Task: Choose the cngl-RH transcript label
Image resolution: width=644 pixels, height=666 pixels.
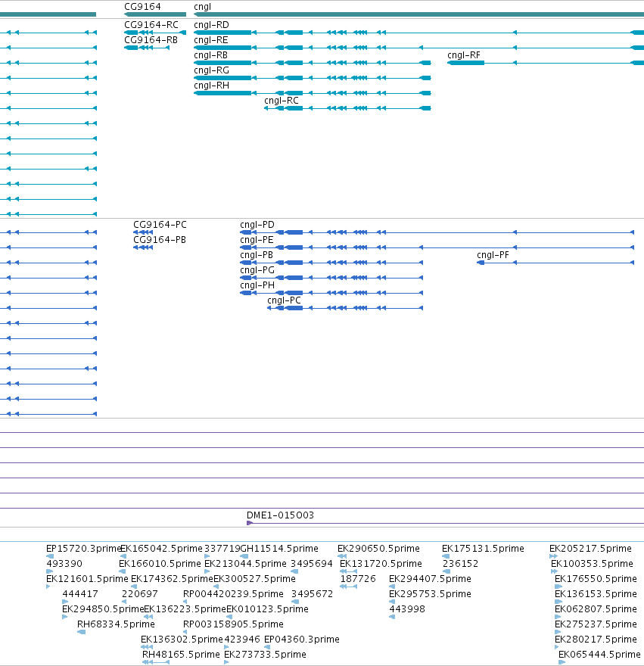Action: [212, 86]
